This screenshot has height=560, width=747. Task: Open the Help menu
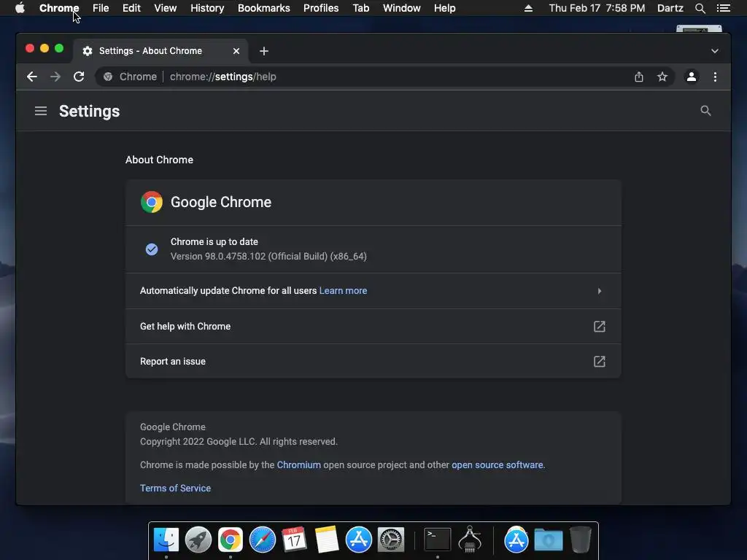(x=444, y=8)
